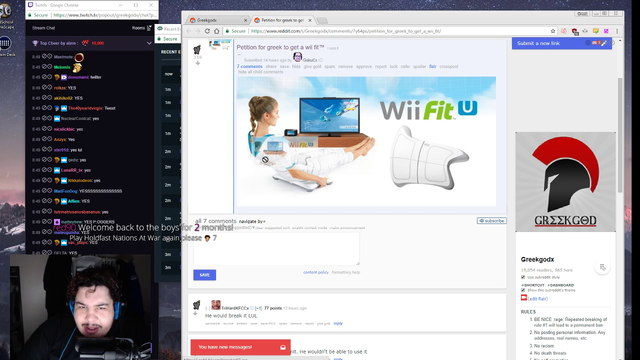640x360 pixels.
Task: Open the formatting help link
Action: [x=346, y=272]
